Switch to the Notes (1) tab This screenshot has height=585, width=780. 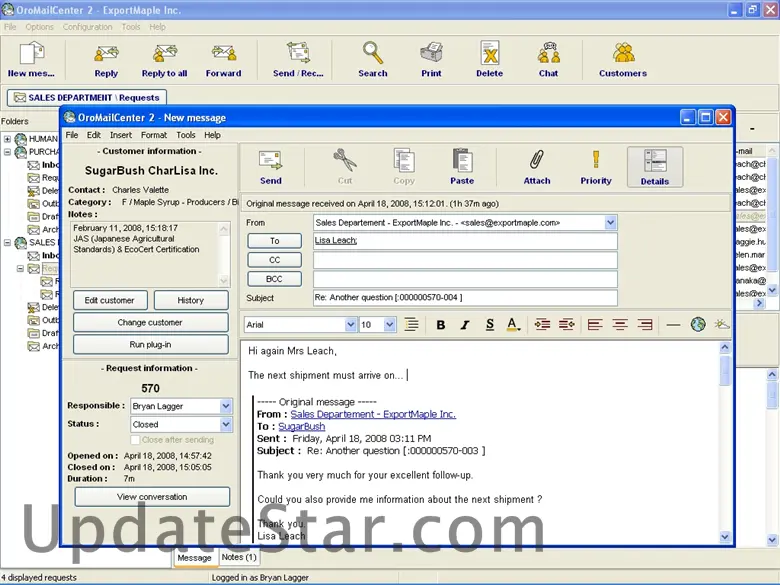238,557
